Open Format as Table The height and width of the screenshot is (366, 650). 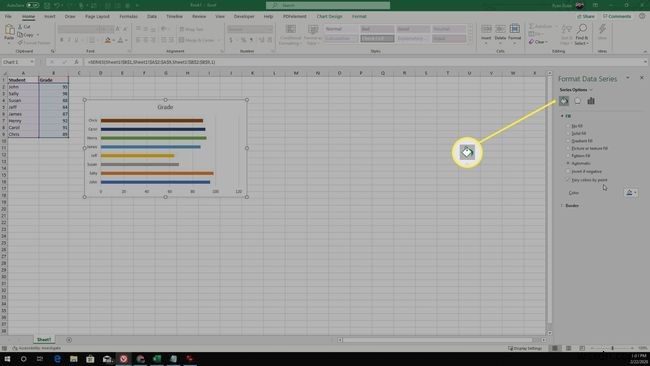(313, 35)
